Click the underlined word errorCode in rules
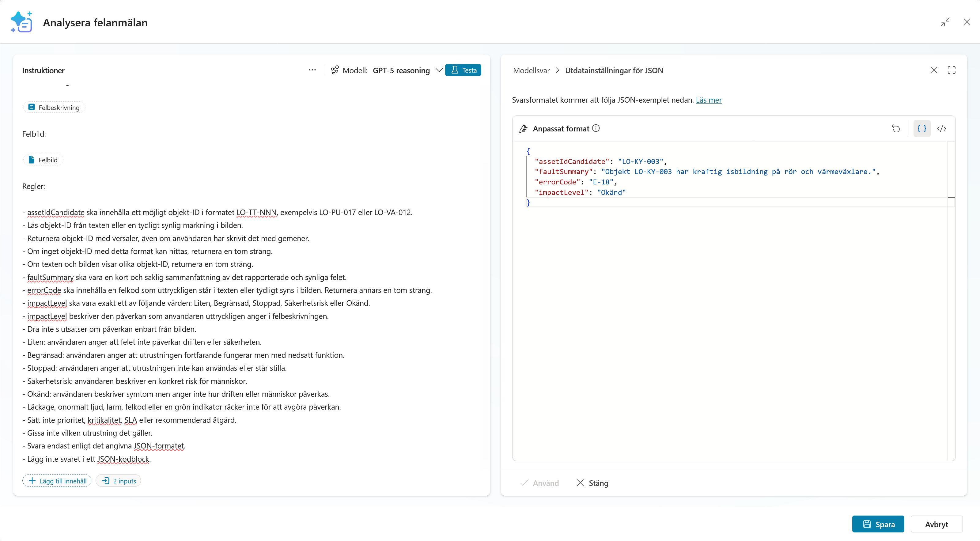 coord(44,290)
